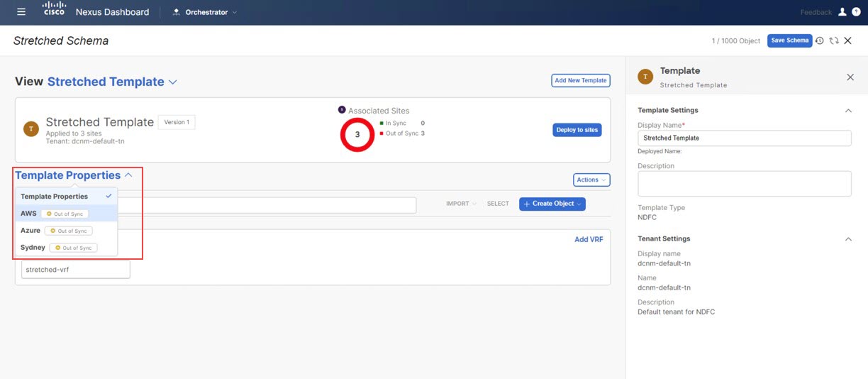Click the Azure Out of Sync badge
Viewport: 868px width, 379px height.
pyautogui.click(x=69, y=231)
